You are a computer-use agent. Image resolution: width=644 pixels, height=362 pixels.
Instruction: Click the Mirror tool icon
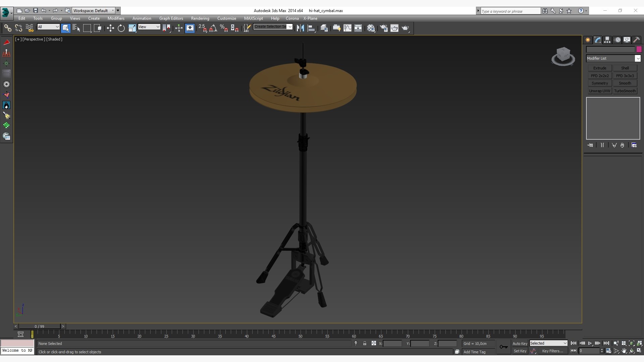pyautogui.click(x=300, y=28)
